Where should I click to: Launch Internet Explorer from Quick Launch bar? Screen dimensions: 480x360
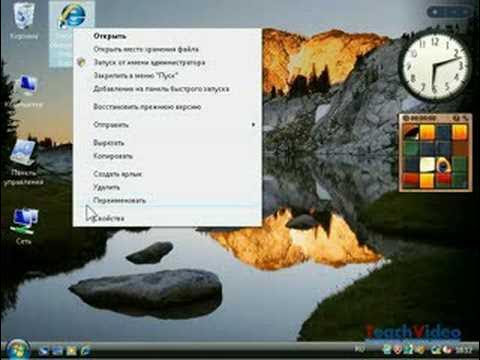(x=86, y=350)
